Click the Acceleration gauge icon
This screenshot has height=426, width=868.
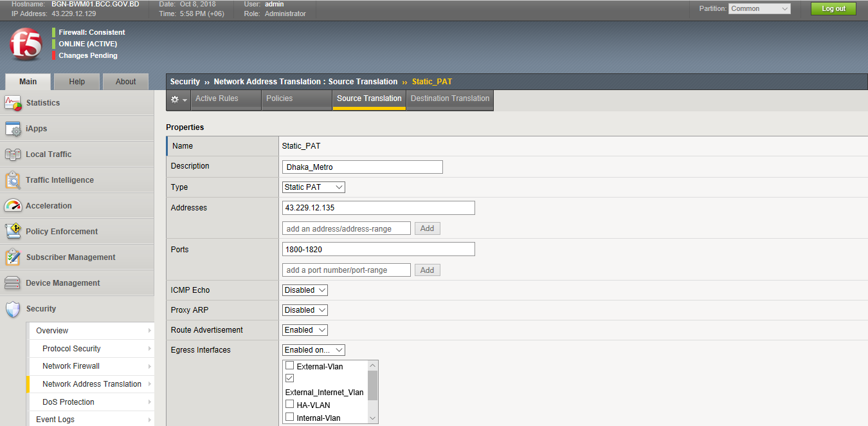pyautogui.click(x=13, y=206)
